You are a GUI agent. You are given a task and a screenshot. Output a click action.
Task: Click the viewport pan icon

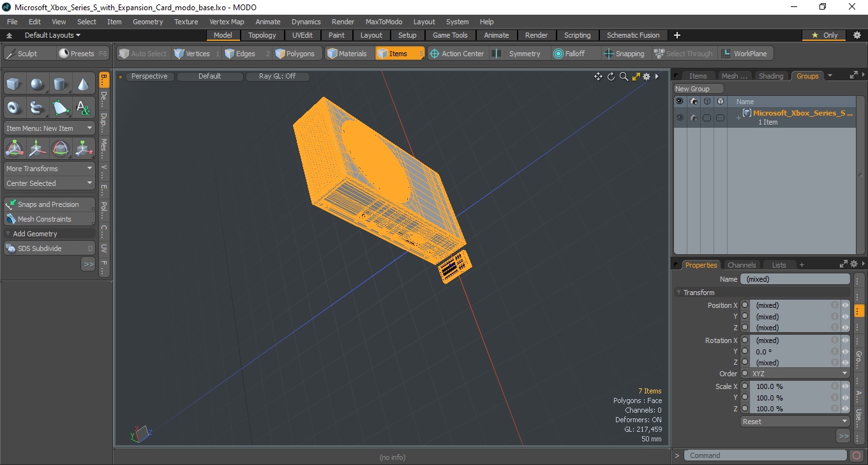(598, 77)
